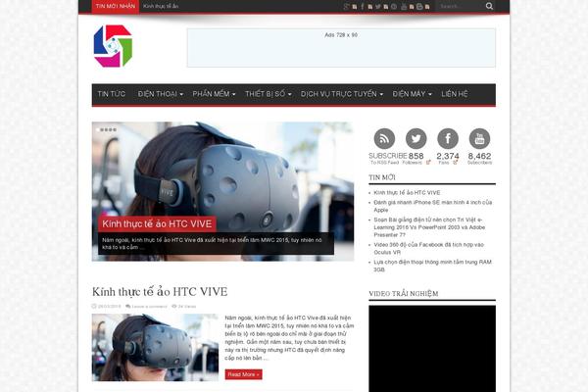Click into the Search input field
This screenshot has width=588, height=392.
(x=462, y=7)
